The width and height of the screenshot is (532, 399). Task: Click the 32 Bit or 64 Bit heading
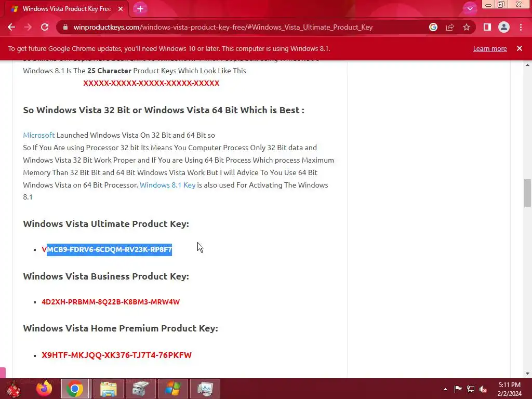point(164,110)
